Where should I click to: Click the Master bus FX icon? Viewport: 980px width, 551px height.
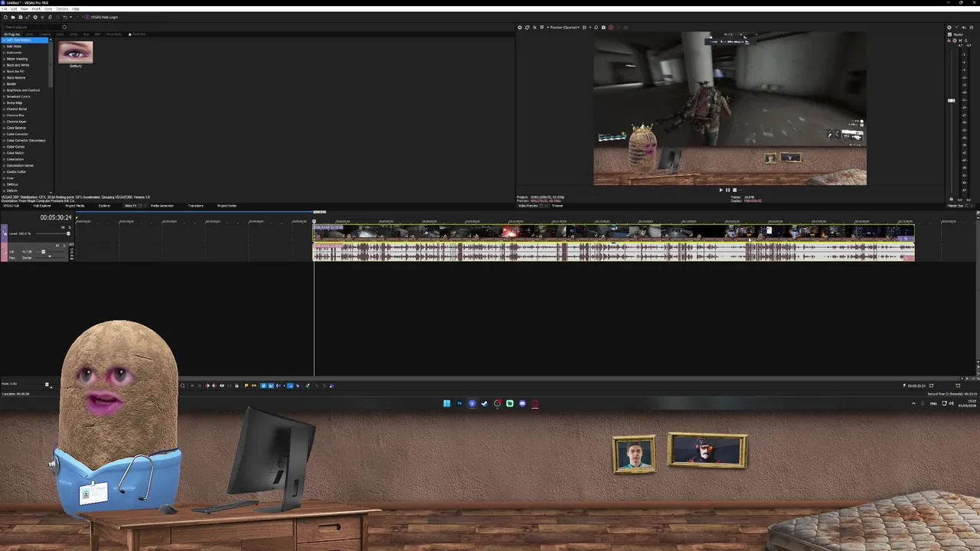coord(949,41)
